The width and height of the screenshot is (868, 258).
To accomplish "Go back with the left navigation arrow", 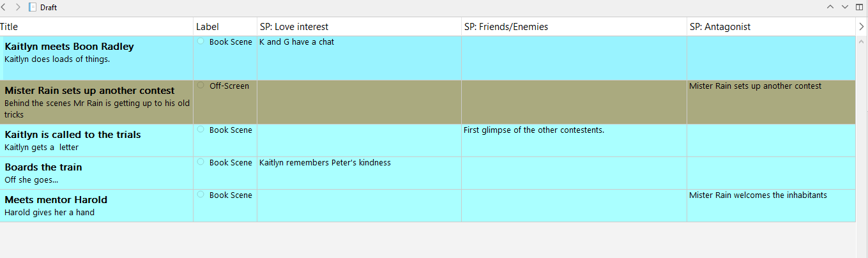I will pos(4,7).
